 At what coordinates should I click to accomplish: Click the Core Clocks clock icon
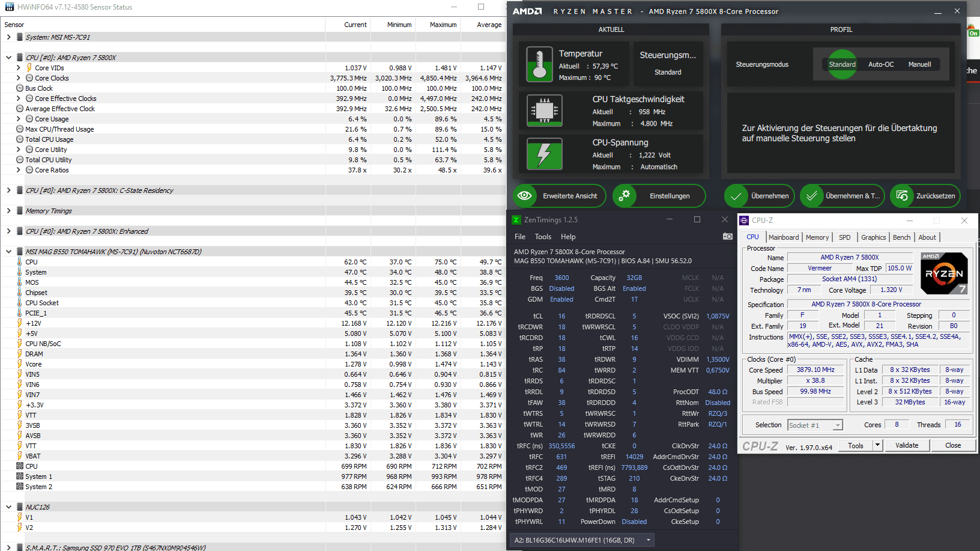click(29, 78)
